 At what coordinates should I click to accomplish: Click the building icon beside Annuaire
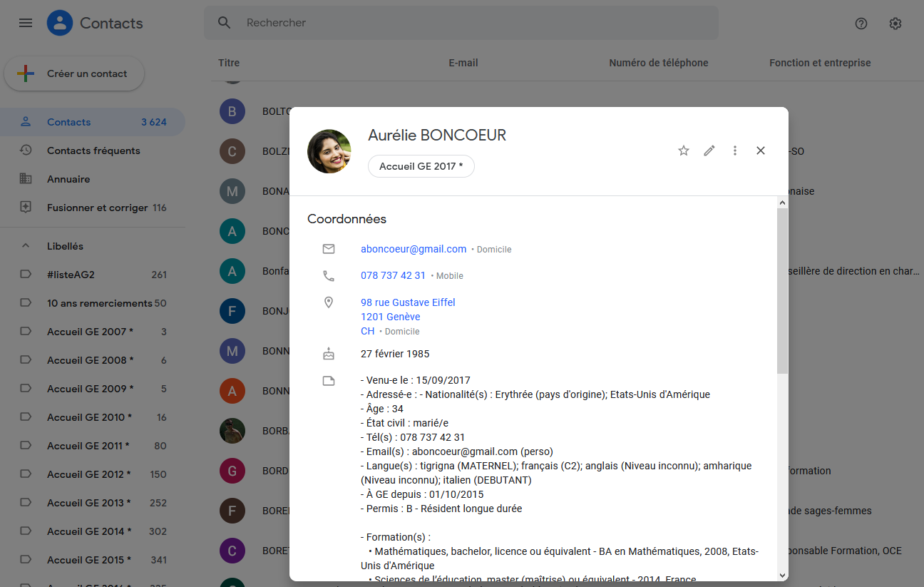(x=26, y=179)
